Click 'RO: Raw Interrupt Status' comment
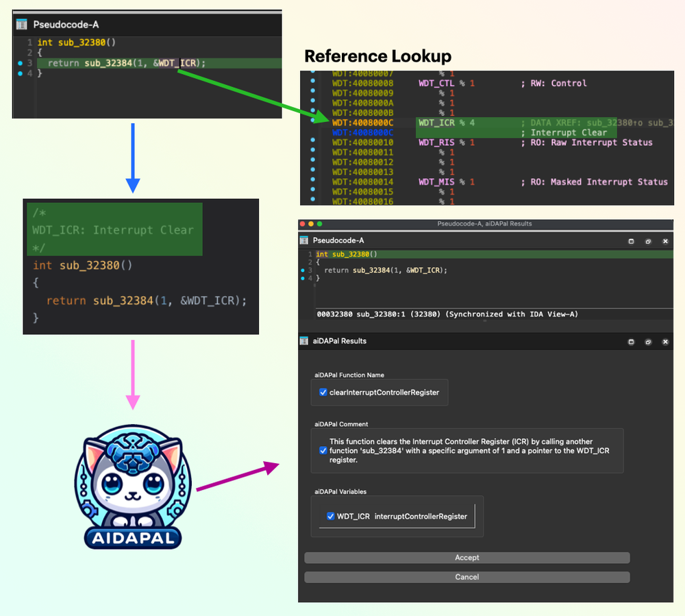The image size is (685, 616). coord(592,143)
